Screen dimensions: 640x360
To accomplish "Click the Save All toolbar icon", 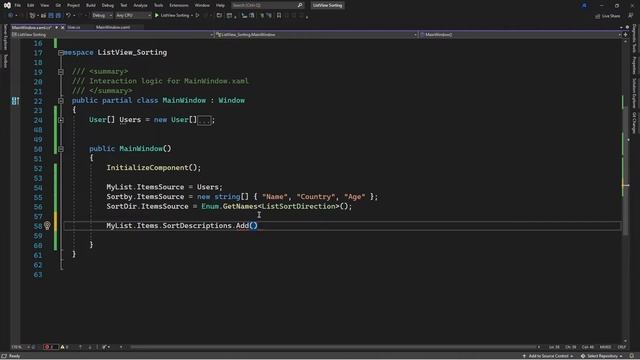I will (58, 16).
